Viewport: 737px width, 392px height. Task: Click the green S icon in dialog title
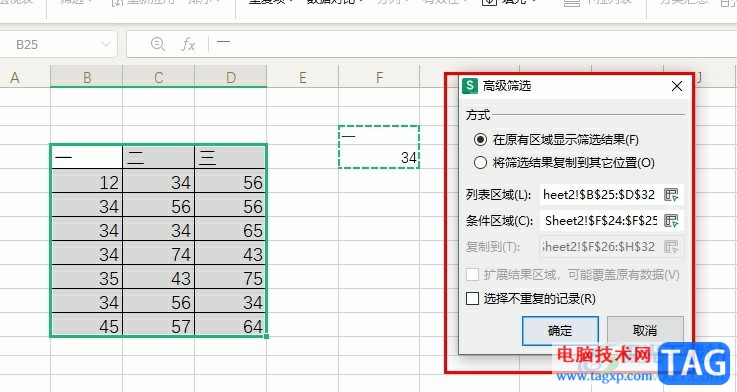470,86
